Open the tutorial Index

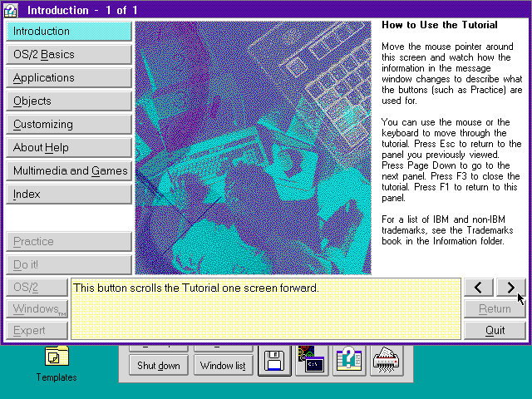tap(69, 194)
